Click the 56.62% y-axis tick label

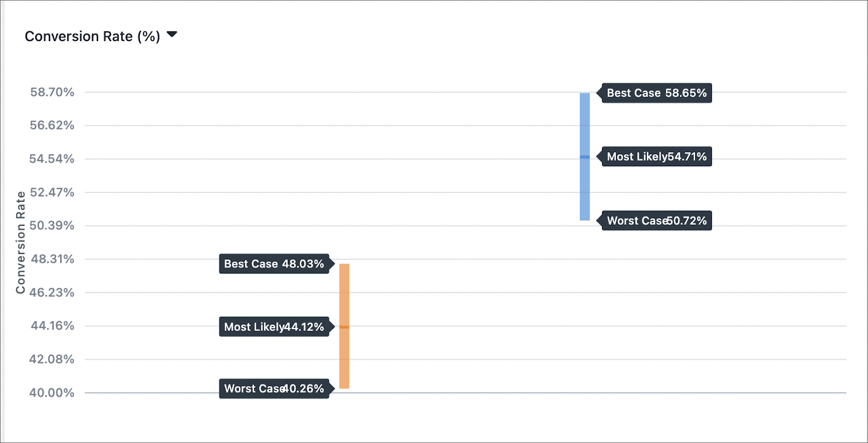(x=52, y=125)
